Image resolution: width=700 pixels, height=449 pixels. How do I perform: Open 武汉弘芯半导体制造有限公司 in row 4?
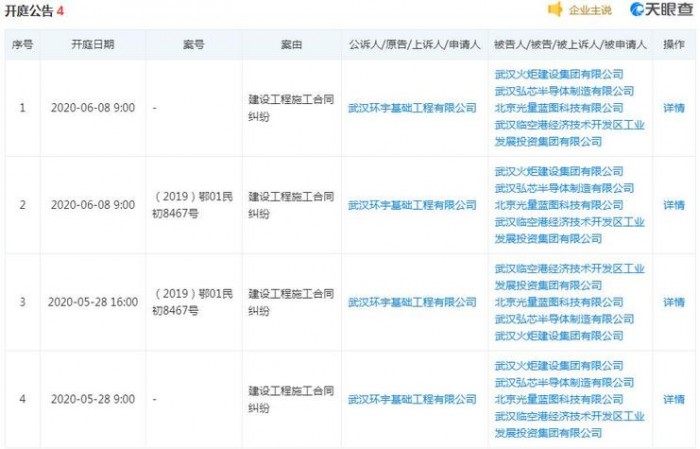click(x=564, y=382)
